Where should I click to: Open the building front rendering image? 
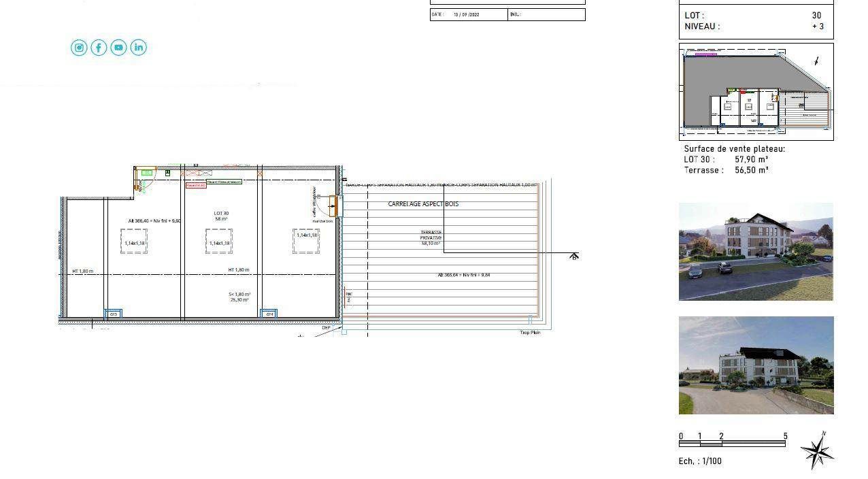coord(756,252)
